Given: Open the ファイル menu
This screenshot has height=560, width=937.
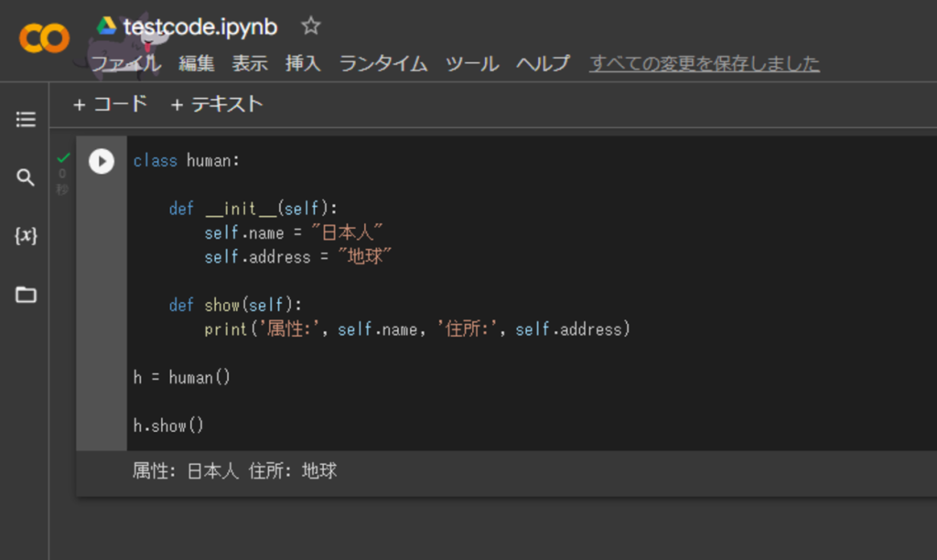Looking at the screenshot, I should 126,63.
